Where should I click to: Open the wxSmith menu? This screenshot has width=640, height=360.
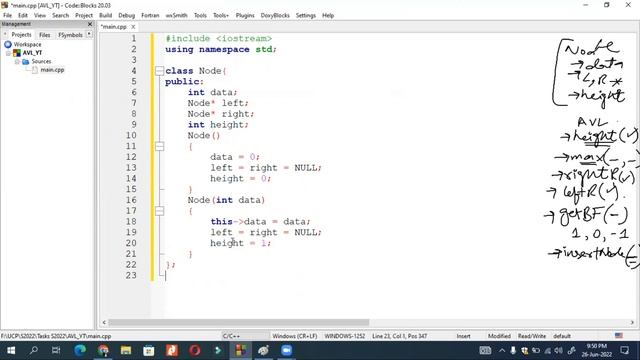(176, 15)
